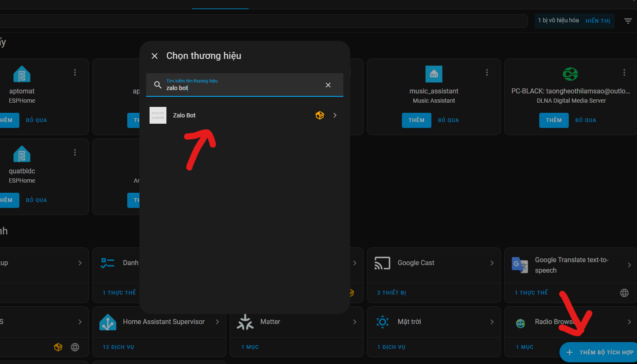Open the aptomat card three-dot menu

(x=75, y=72)
